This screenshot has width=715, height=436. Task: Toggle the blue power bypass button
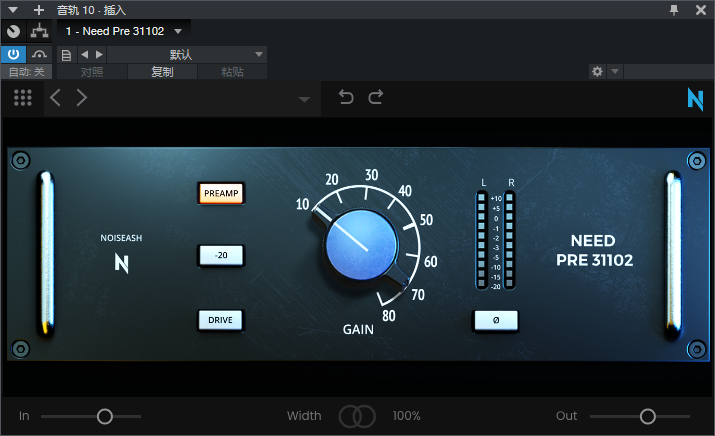click(14, 54)
